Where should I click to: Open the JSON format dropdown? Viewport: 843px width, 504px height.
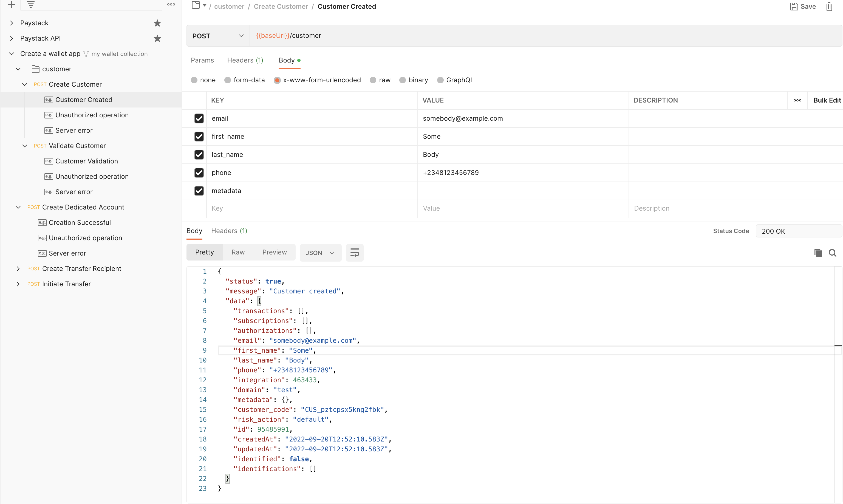click(x=320, y=253)
